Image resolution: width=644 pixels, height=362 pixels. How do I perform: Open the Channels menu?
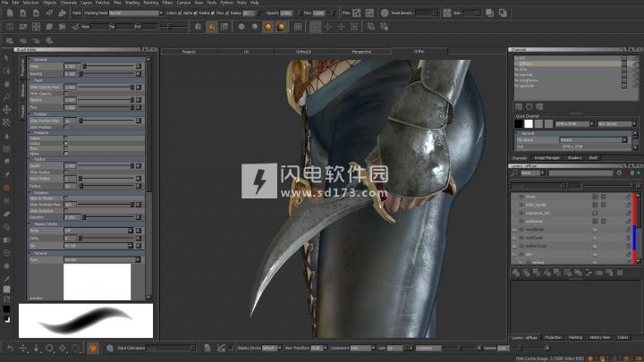[69, 3]
